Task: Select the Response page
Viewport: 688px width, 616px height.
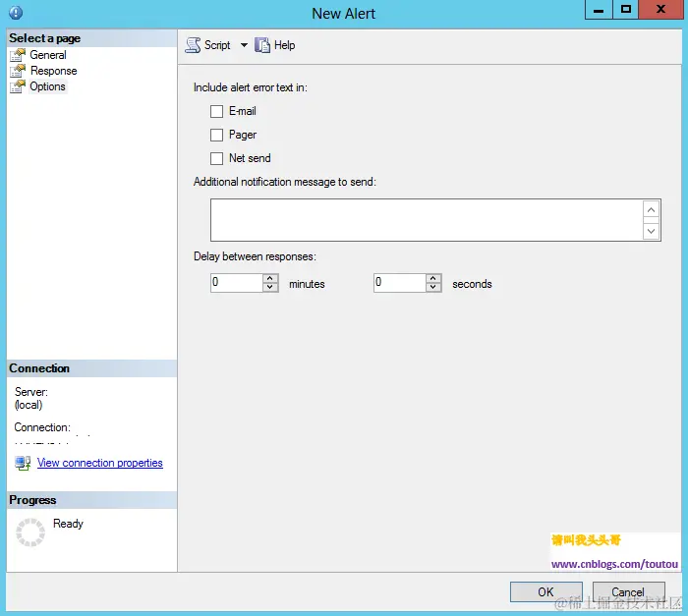Action: [53, 71]
